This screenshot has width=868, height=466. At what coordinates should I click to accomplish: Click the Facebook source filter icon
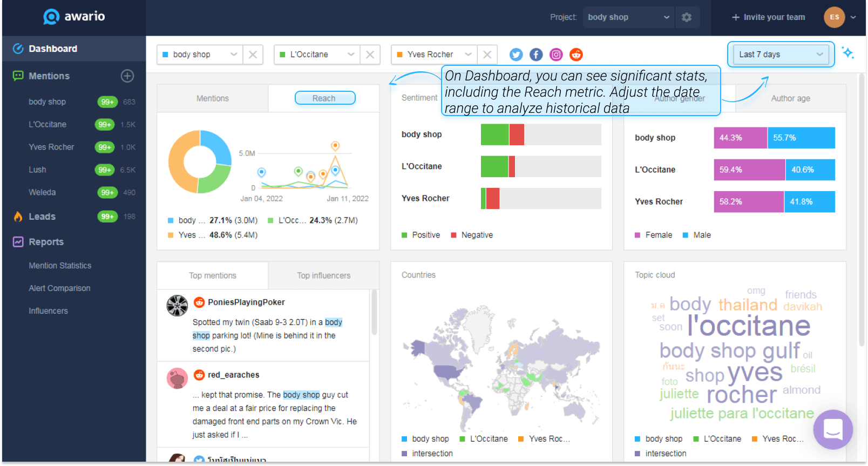coord(536,55)
